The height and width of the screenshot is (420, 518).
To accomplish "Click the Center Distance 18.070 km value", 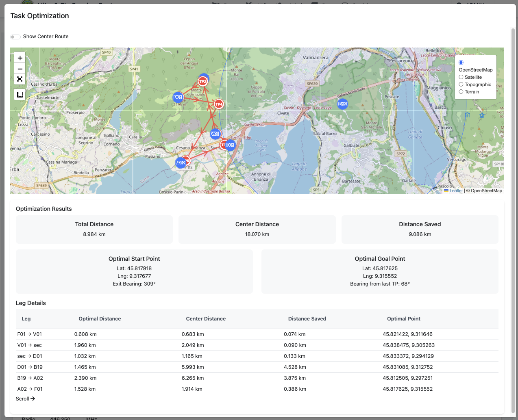I will (x=257, y=234).
